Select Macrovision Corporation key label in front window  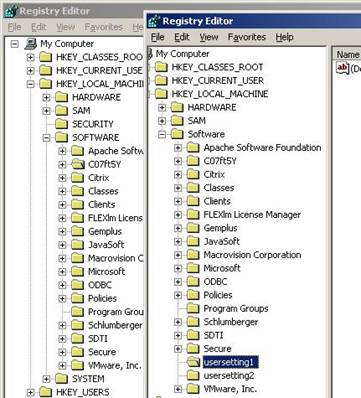click(252, 255)
